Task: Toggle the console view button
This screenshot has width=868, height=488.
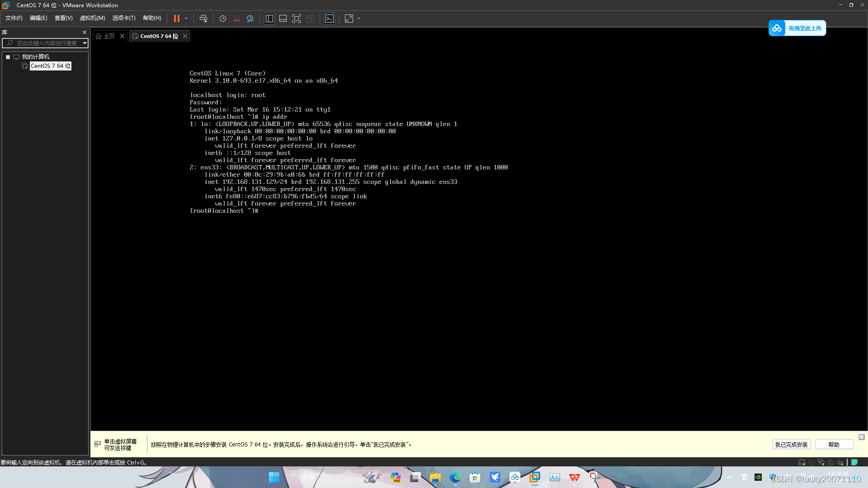Action: (330, 19)
